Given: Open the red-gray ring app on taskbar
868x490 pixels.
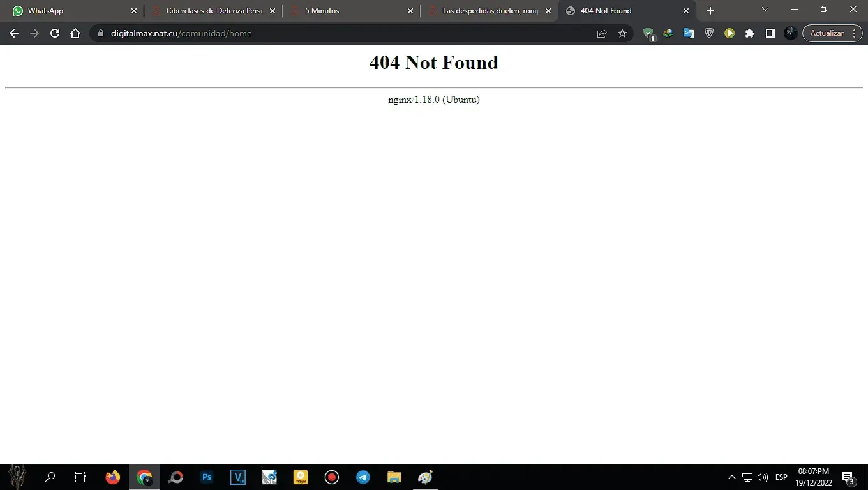Looking at the screenshot, I should click(176, 477).
